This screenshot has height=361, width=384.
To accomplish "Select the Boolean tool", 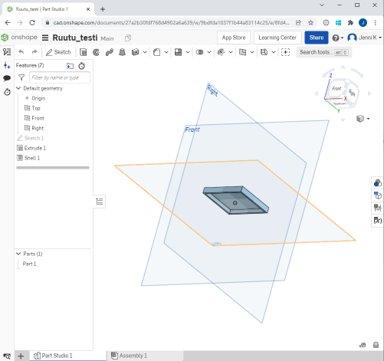I will 200,52.
